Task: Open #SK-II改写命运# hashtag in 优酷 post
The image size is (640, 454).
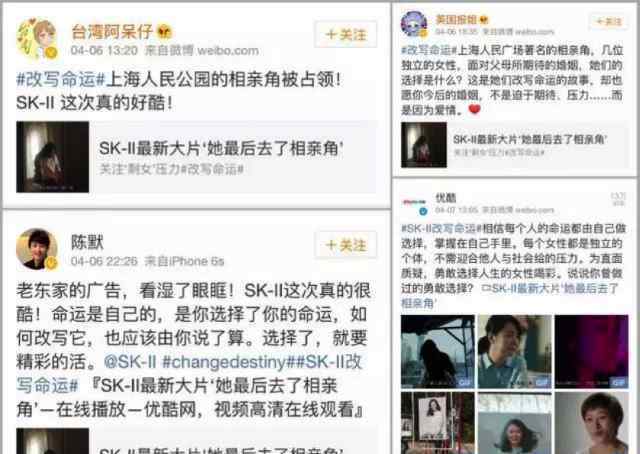Action: (441, 228)
